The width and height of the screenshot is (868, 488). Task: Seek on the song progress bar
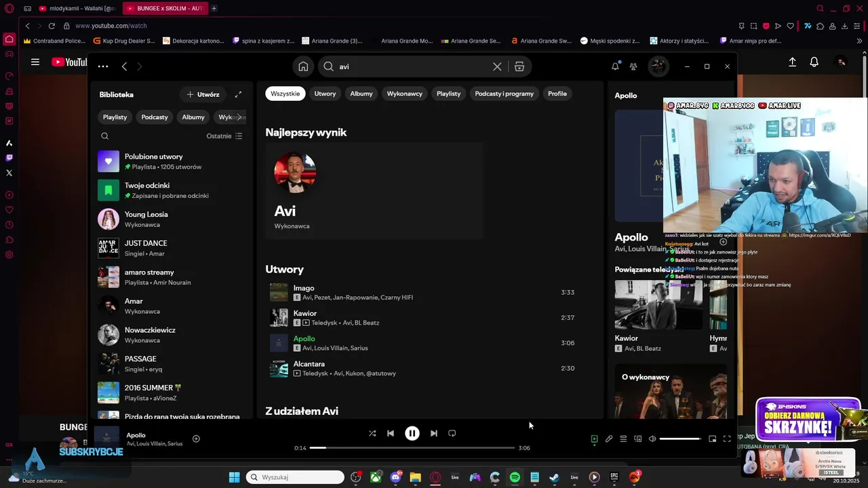[412, 448]
